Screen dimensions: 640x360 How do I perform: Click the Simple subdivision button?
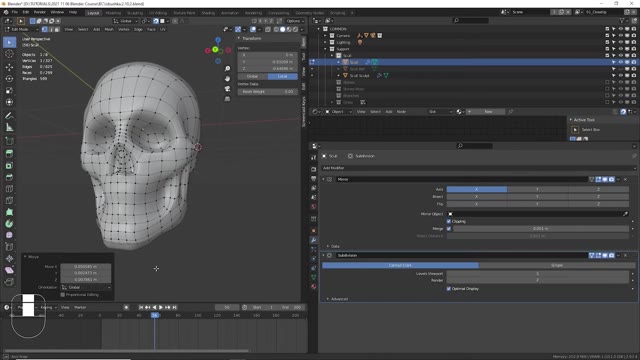click(x=557, y=265)
